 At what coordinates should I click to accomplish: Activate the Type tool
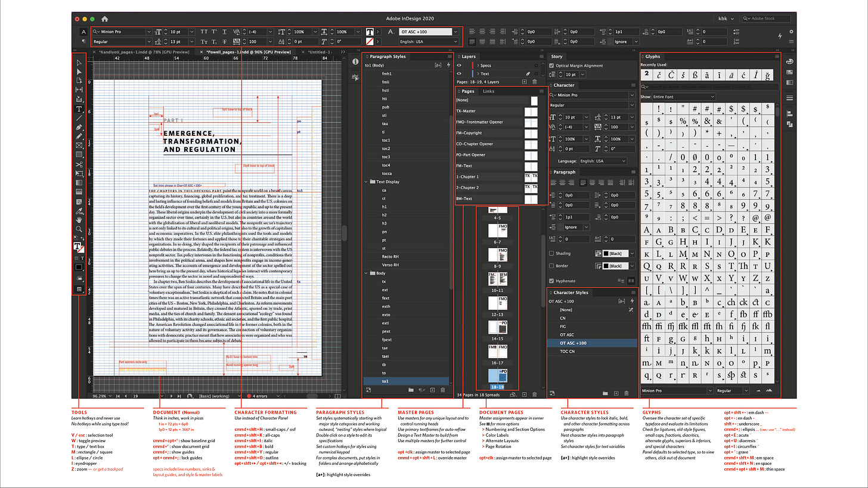tap(79, 109)
